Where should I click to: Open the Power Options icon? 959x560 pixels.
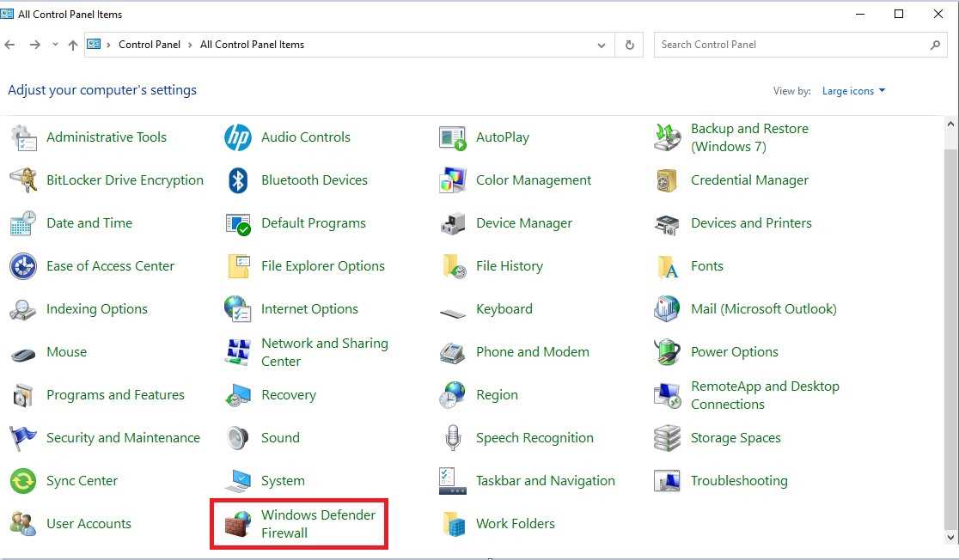click(668, 352)
